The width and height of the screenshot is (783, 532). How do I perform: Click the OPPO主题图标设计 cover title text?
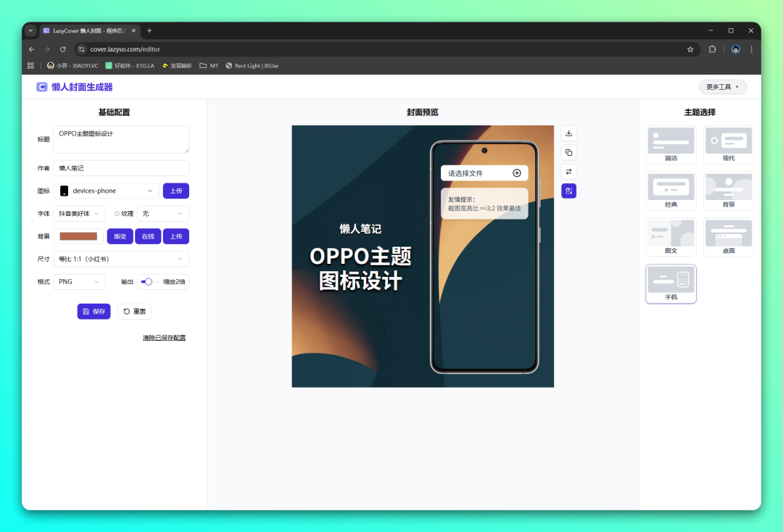click(360, 268)
